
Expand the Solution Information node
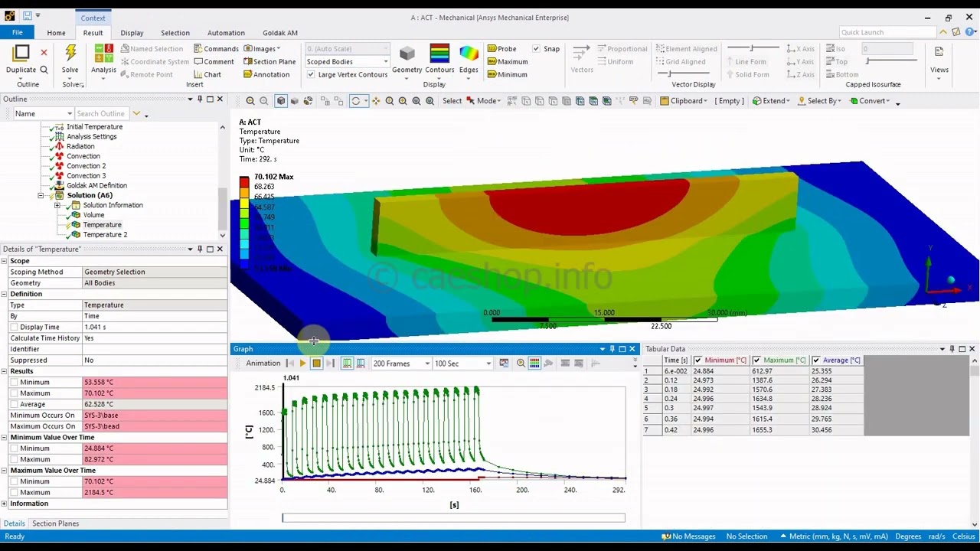(57, 205)
